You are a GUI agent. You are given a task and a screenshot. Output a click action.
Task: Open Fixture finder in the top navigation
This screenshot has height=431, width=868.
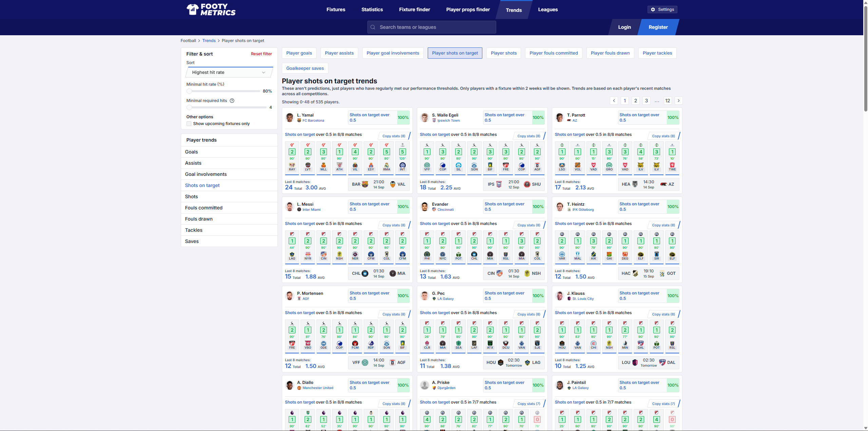tap(414, 9)
